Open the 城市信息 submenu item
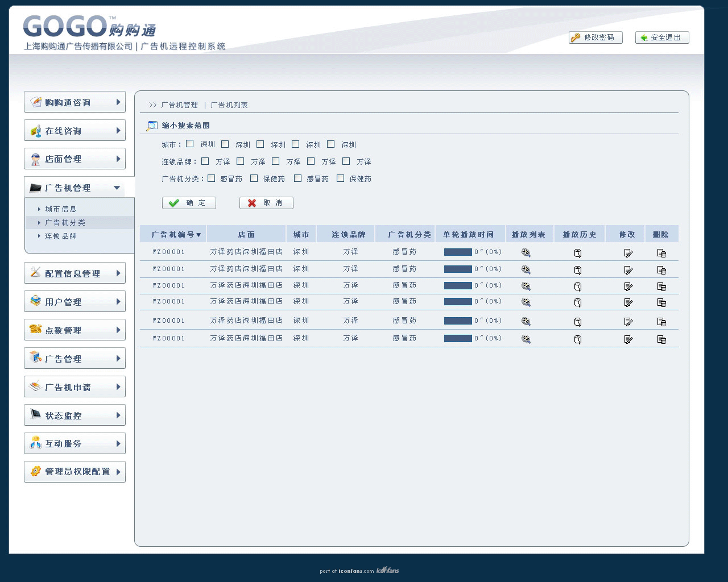Image resolution: width=728 pixels, height=582 pixels. pyautogui.click(x=61, y=209)
